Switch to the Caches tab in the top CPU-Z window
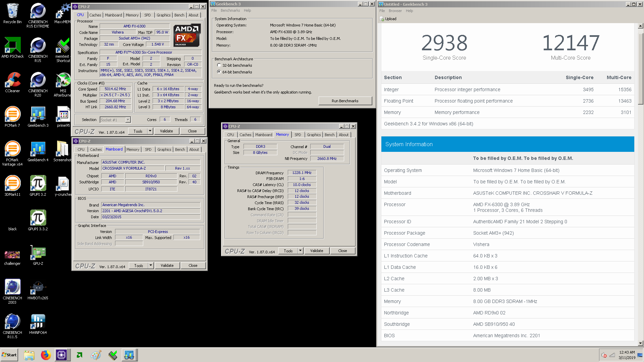This screenshot has height=362, width=644. click(95, 15)
